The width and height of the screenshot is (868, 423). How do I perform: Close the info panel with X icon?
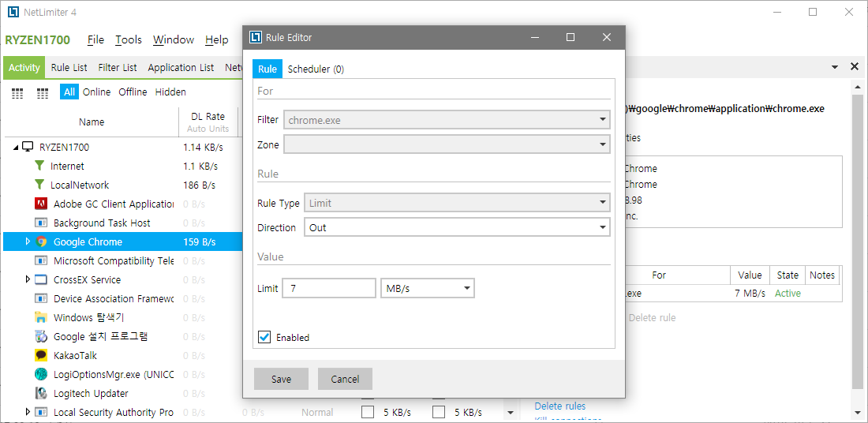click(854, 66)
